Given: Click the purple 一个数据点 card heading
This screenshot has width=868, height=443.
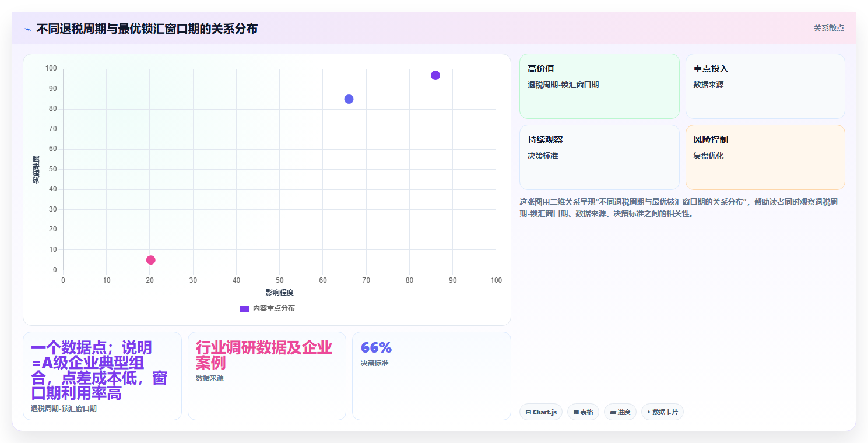Looking at the screenshot, I should pos(99,371).
